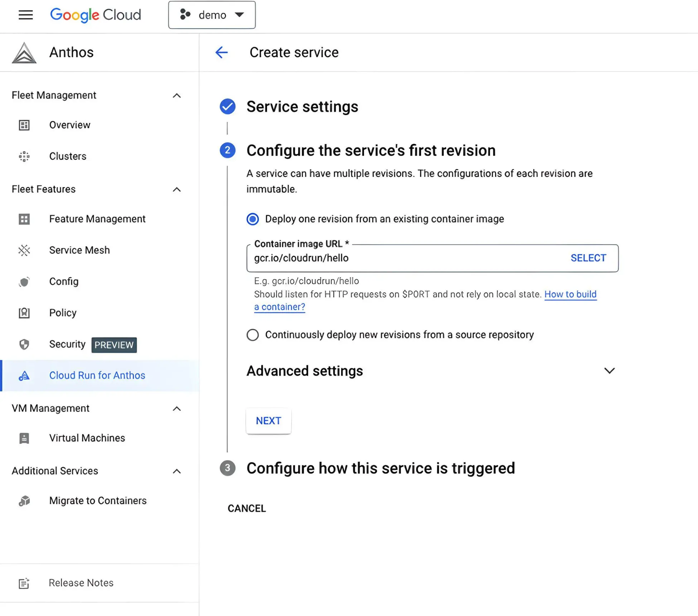Open How to build a container link
The height and width of the screenshot is (616, 698).
tap(570, 294)
